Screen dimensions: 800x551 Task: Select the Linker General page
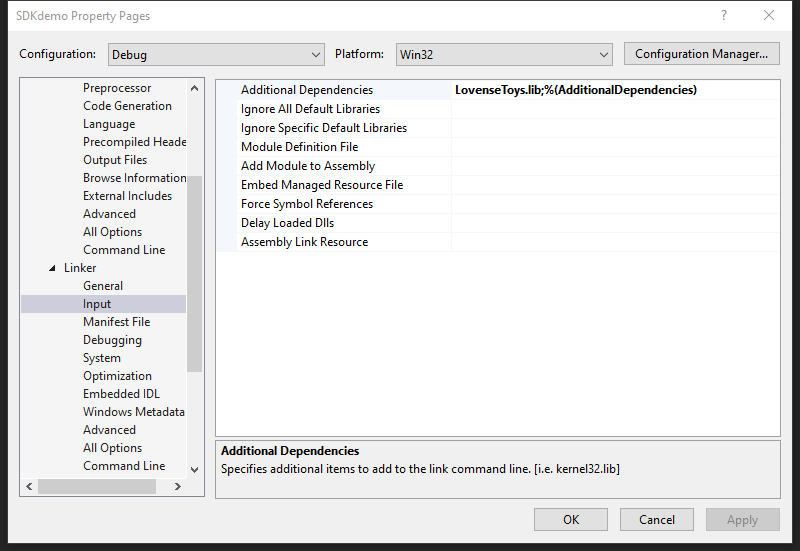point(103,286)
